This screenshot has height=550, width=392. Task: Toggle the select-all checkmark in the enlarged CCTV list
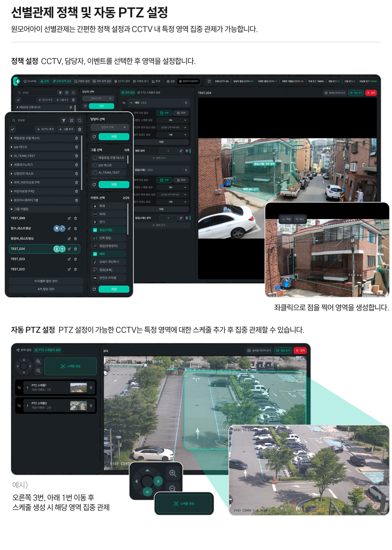[x=13, y=129]
